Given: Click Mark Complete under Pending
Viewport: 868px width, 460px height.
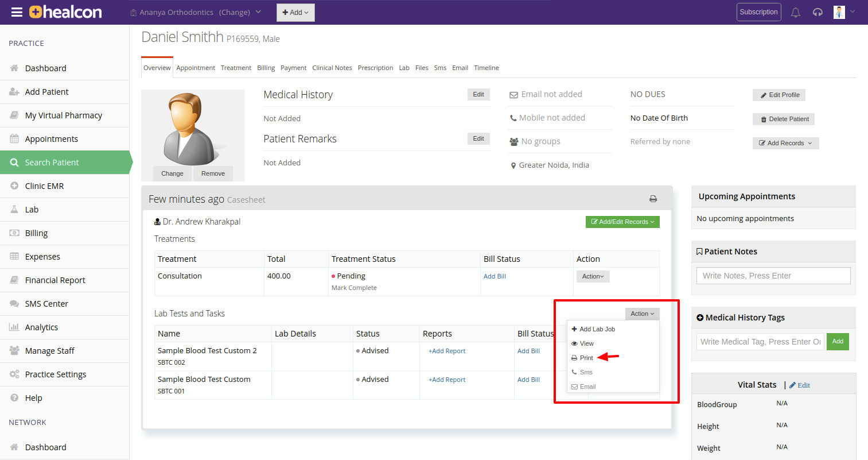Looking at the screenshot, I should pos(354,288).
